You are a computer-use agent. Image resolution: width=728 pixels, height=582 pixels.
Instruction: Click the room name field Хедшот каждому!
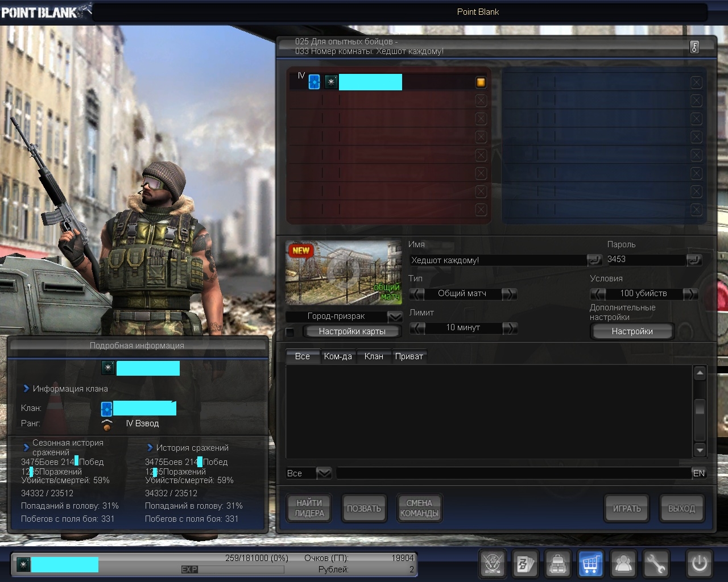(x=498, y=260)
